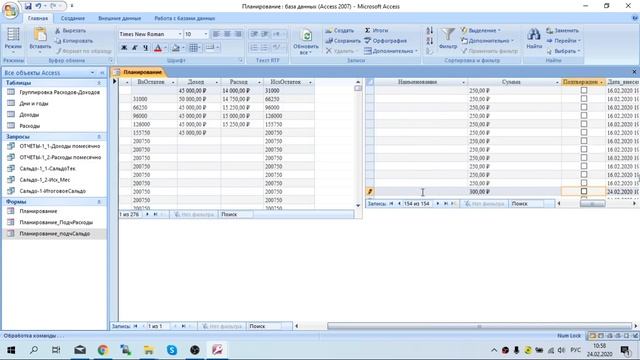This screenshot has width=640, height=360.
Task: Align text right in ribbon
Action: [x=238, y=34]
